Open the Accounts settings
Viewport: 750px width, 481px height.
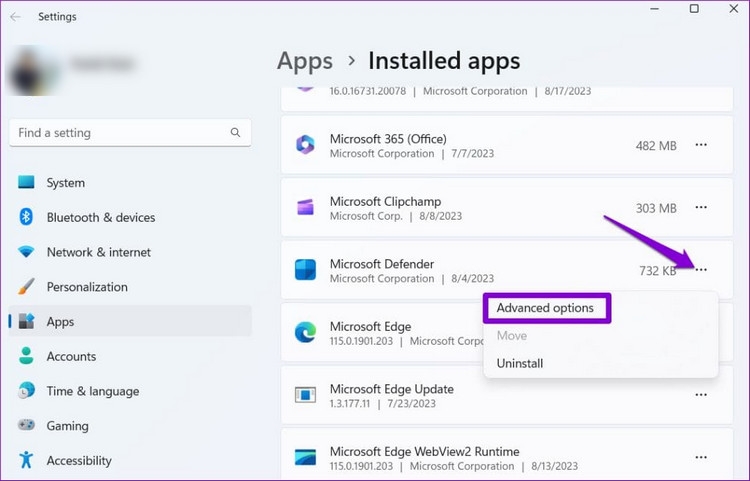pyautogui.click(x=130, y=356)
